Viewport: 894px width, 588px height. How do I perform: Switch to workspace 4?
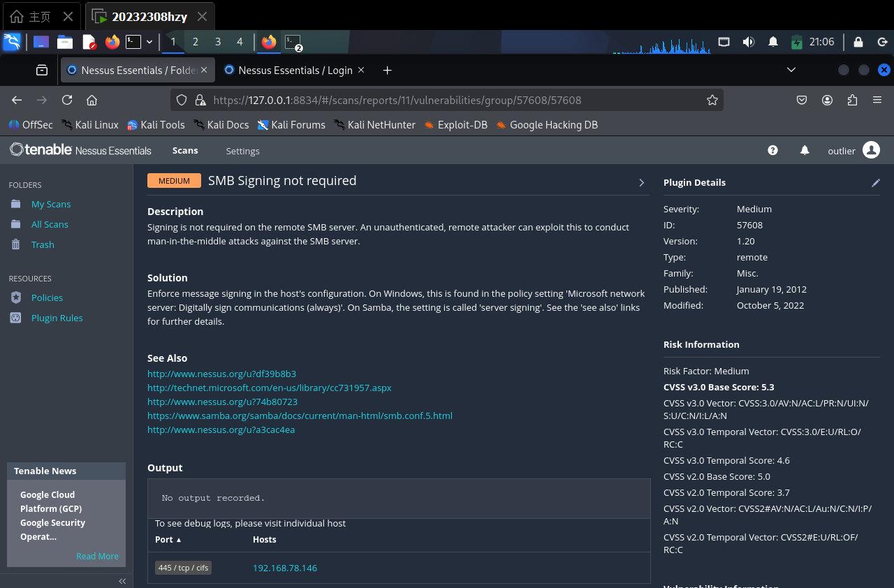point(240,42)
